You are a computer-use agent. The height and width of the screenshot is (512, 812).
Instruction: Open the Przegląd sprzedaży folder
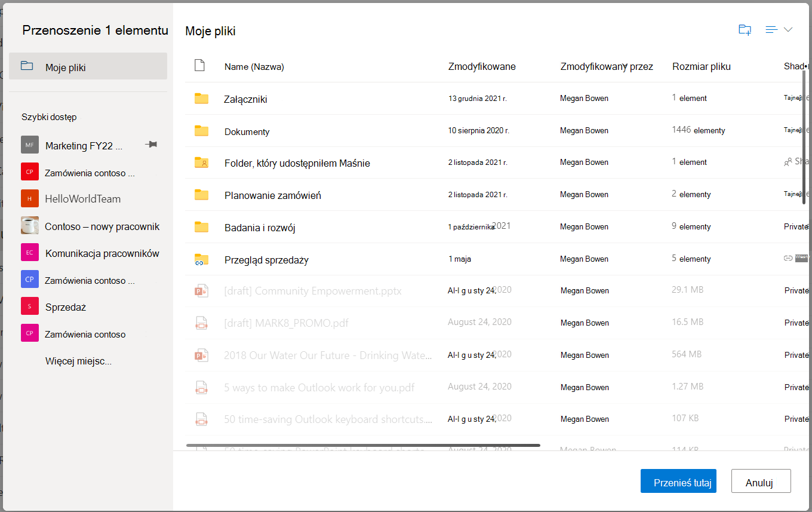pyautogui.click(x=266, y=260)
